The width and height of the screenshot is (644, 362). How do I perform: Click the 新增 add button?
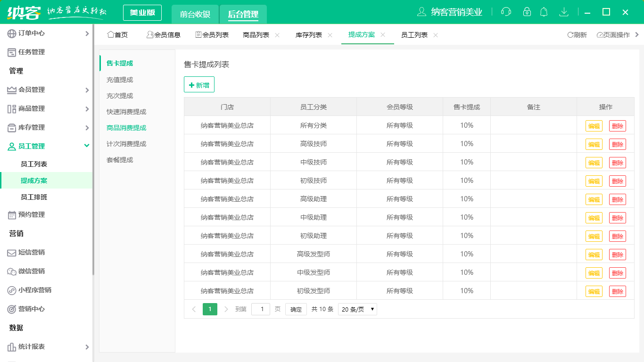click(198, 85)
